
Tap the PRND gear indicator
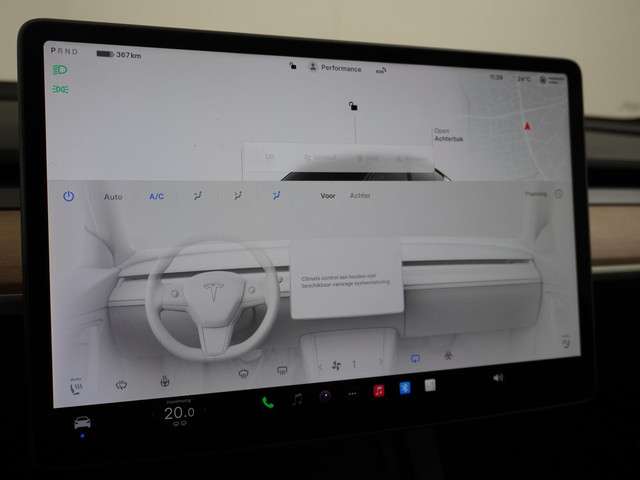(64, 51)
